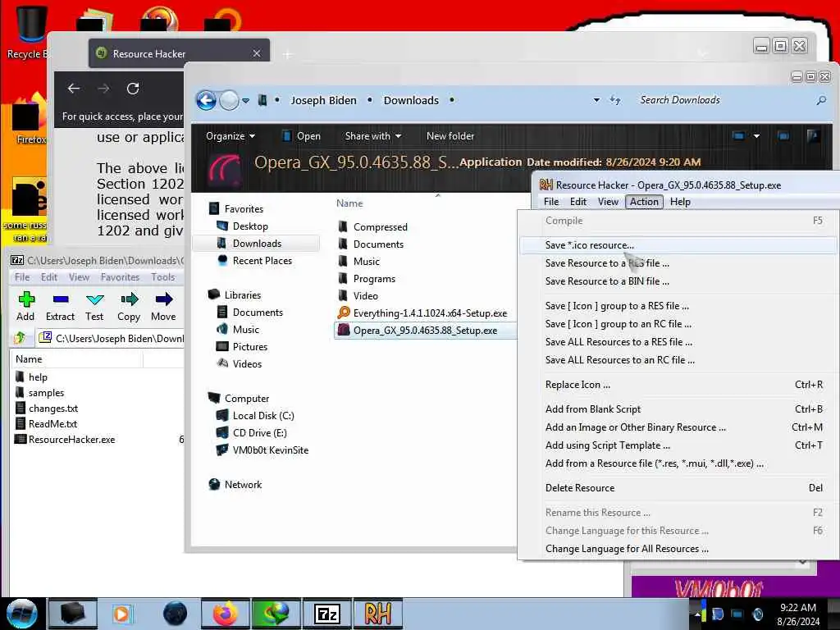Choose Save *.ico resource menu item
Viewport: 840px width, 630px height.
click(x=677, y=244)
